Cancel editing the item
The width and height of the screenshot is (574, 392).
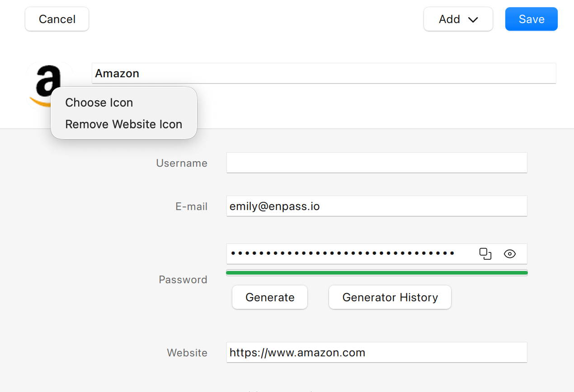57,19
